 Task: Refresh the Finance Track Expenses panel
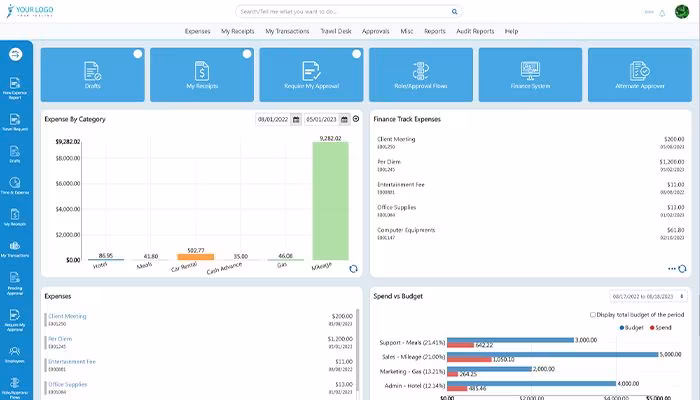(x=682, y=269)
